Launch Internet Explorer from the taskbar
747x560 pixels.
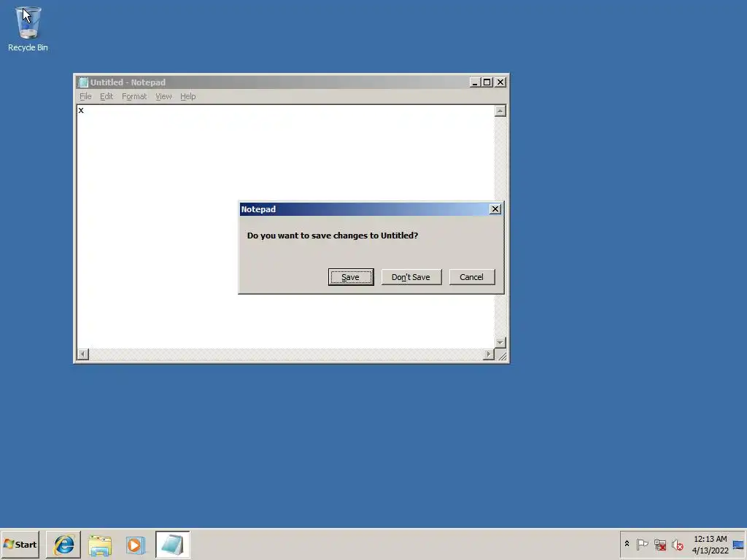tap(63, 544)
